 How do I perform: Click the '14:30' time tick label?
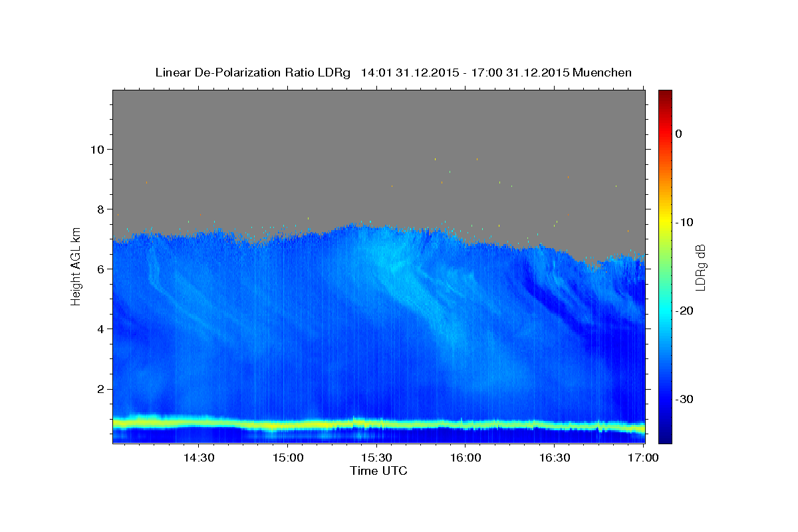[198, 458]
